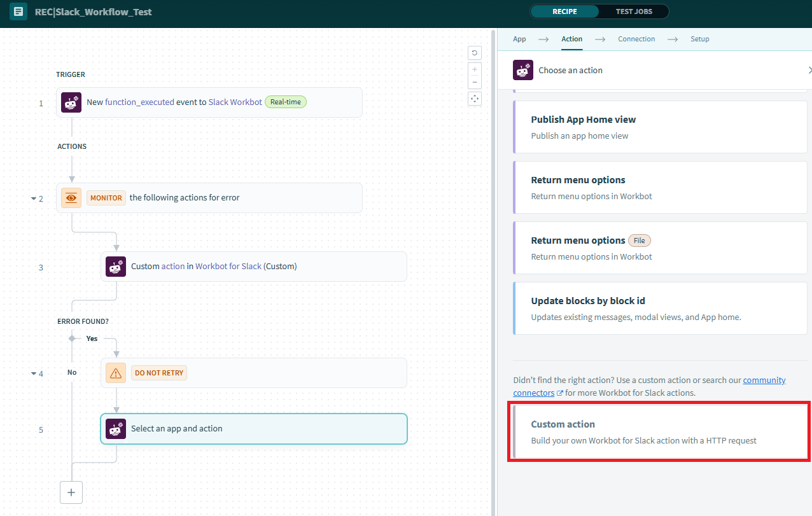Image resolution: width=812 pixels, height=516 pixels.
Task: Select the Update blocks by block id action
Action: point(660,308)
